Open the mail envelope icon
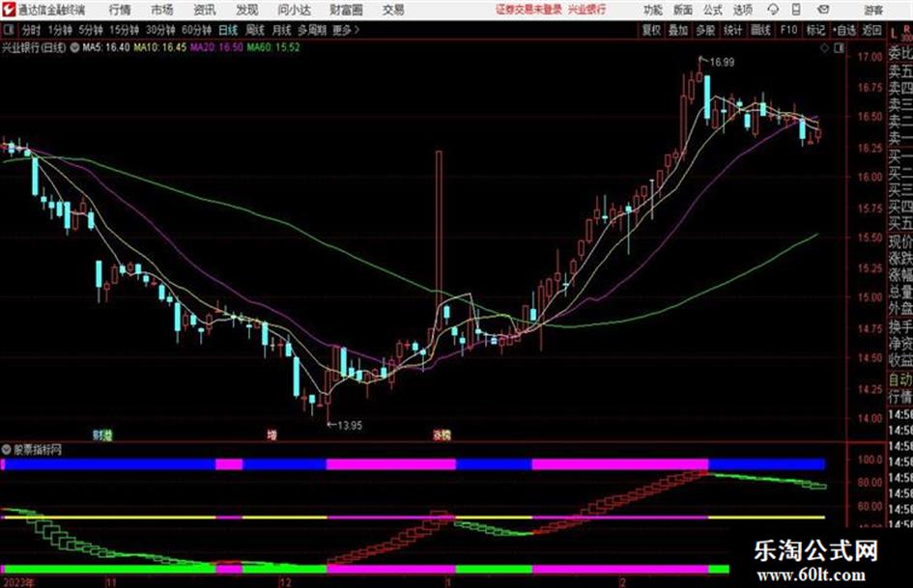 (x=823, y=10)
